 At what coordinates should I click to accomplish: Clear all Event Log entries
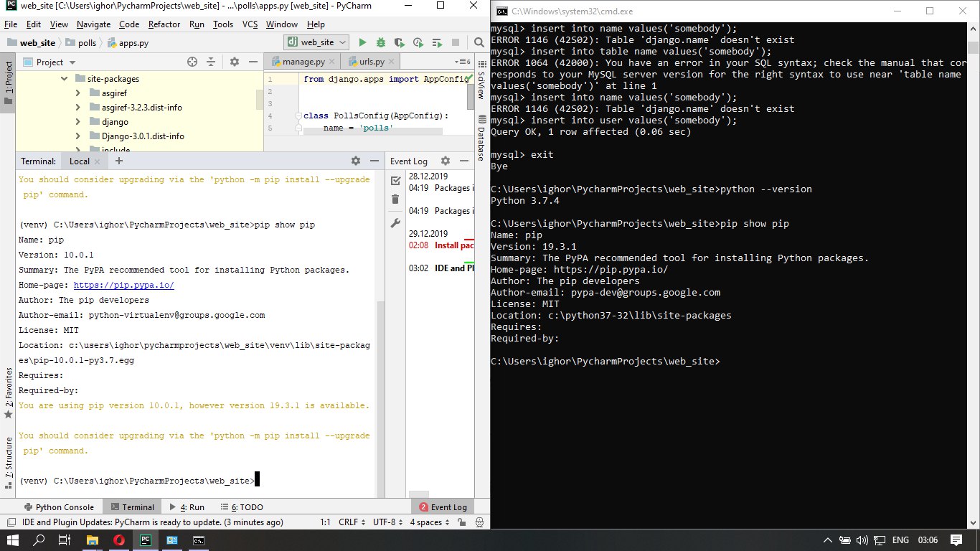395,199
